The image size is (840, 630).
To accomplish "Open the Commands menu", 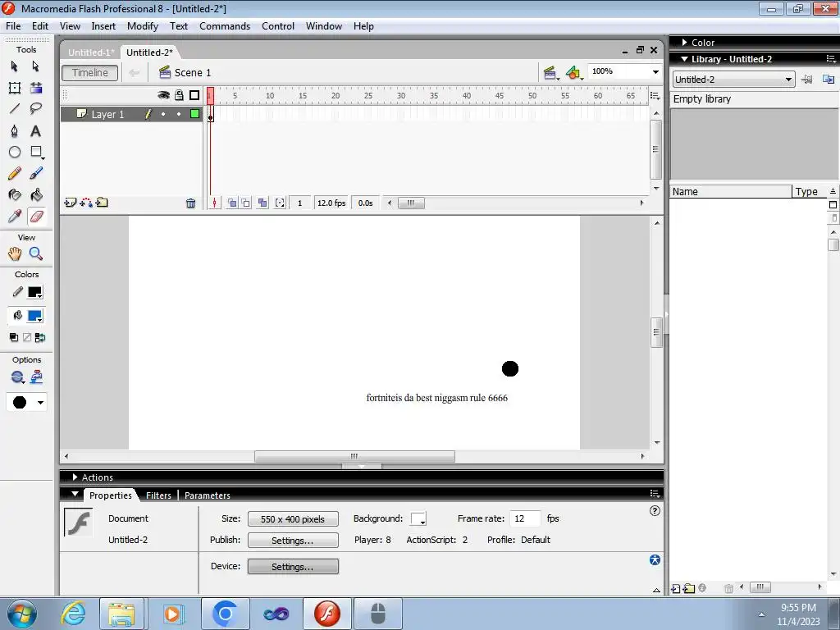I will tap(225, 25).
